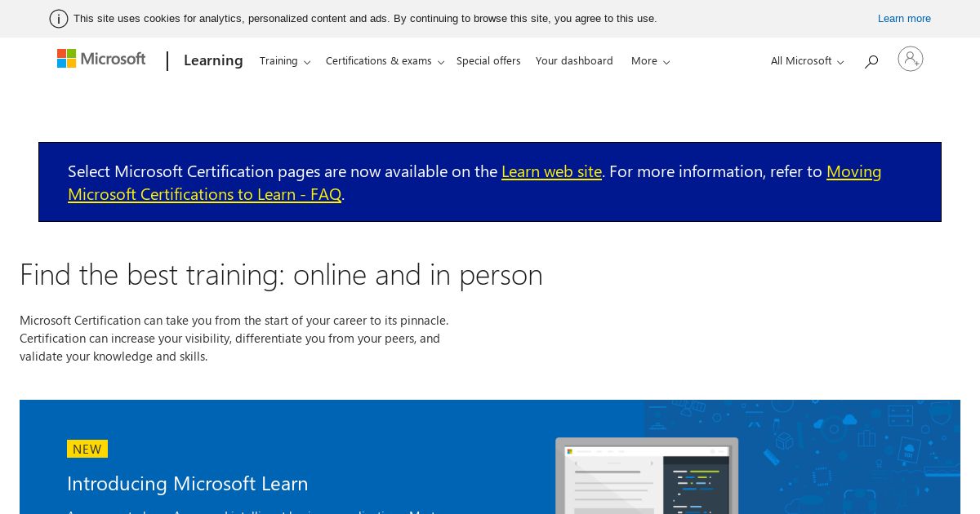Open Special offers menu item
Viewport: 980px width, 514px height.
coord(488,61)
